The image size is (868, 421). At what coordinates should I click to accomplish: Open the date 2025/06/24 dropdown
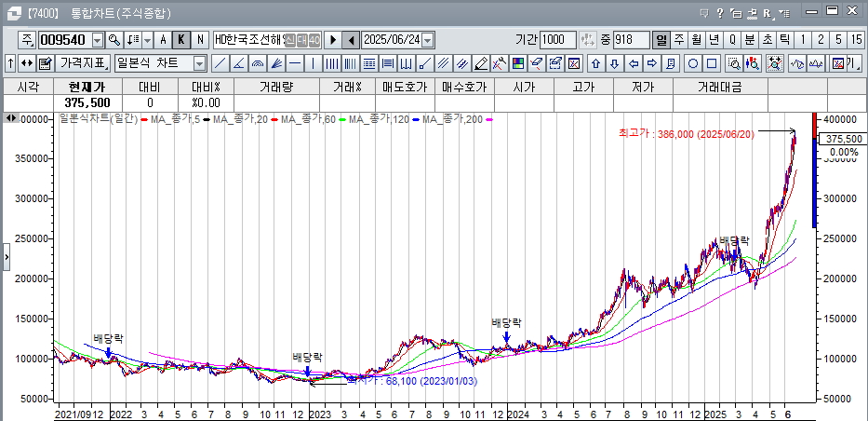coord(427,40)
